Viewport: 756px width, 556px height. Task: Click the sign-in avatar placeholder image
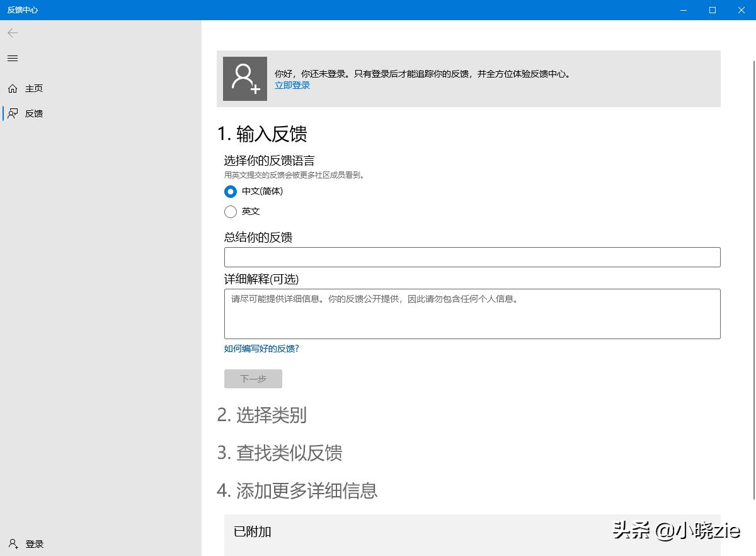click(244, 78)
